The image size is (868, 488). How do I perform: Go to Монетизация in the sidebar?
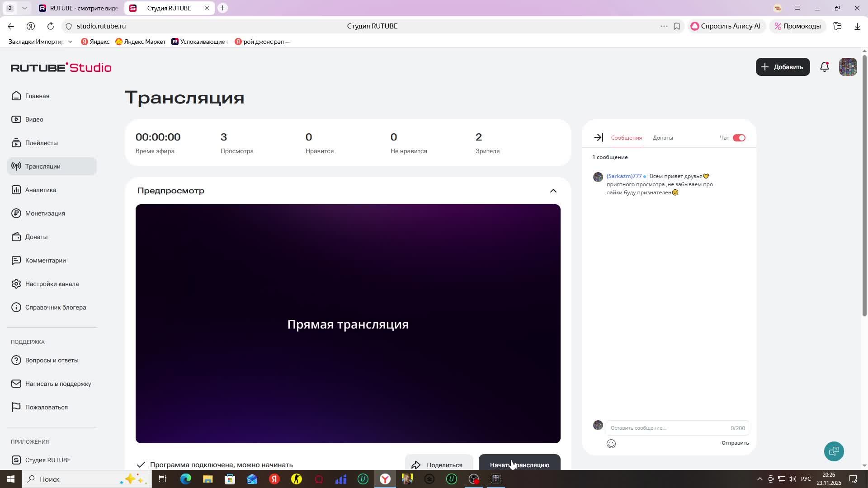point(45,213)
